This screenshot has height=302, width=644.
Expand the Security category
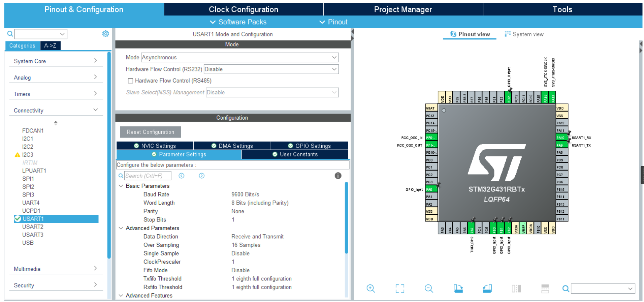[56, 285]
